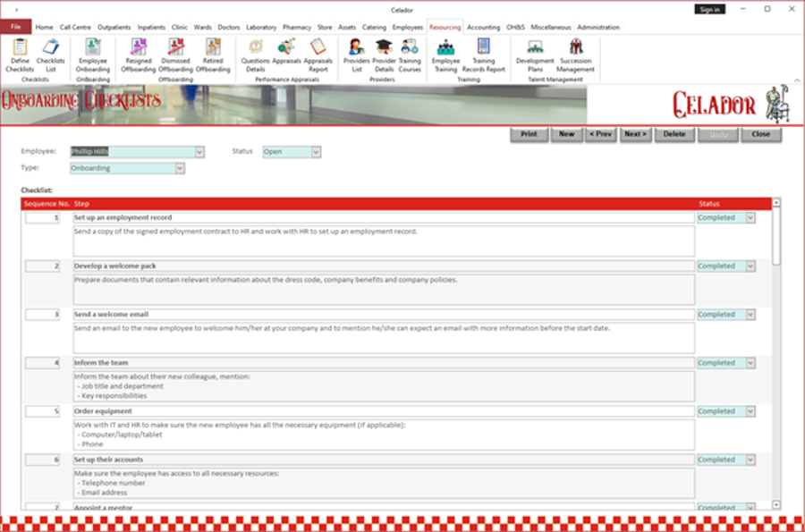Viewport: 805px width, 532px height.
Task: Click the 'Send a welcome email' step field
Action: (x=383, y=315)
